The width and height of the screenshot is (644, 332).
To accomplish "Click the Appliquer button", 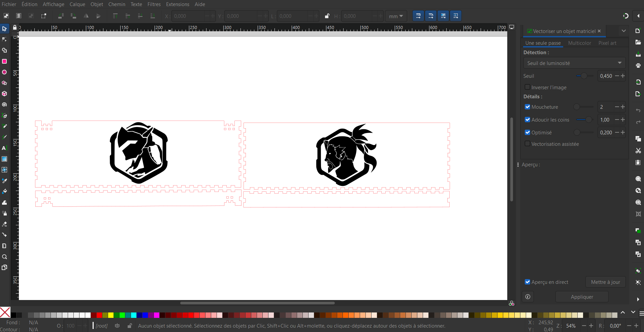I will point(582,297).
